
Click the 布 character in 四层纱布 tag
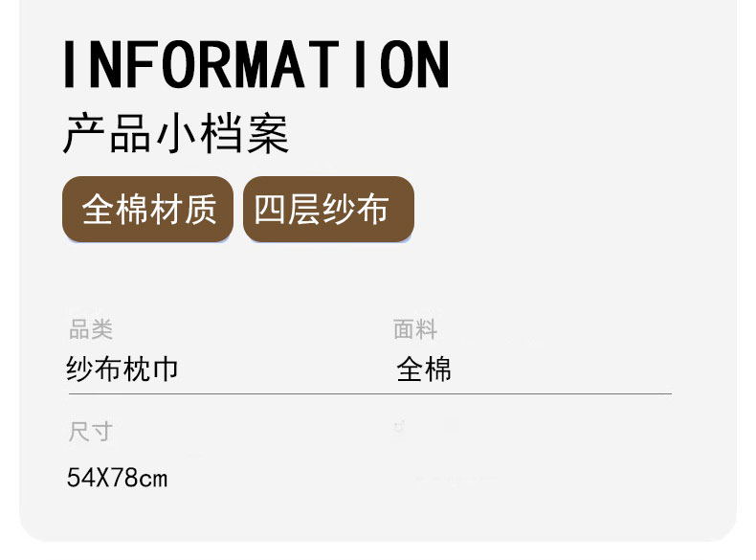(x=374, y=209)
